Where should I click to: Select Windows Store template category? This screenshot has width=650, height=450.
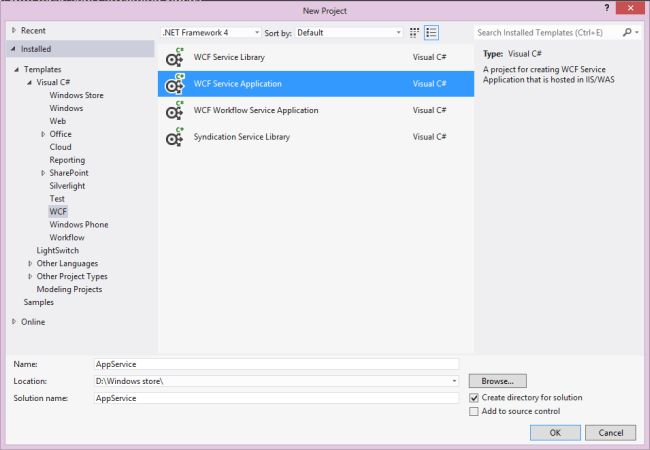pyautogui.click(x=76, y=95)
